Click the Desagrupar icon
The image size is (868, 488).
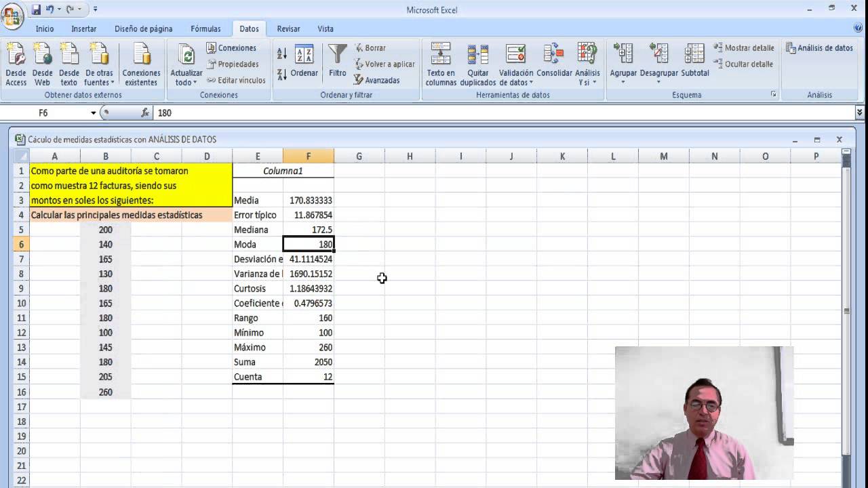point(658,54)
